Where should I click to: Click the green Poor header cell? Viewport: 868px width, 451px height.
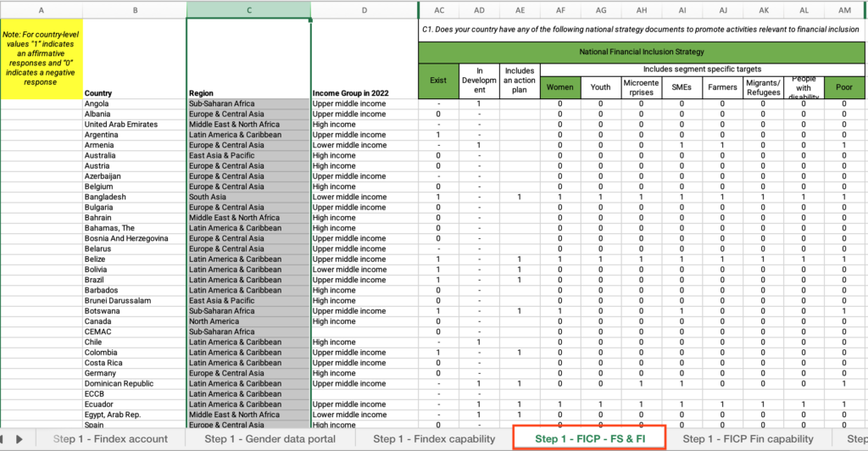click(844, 87)
